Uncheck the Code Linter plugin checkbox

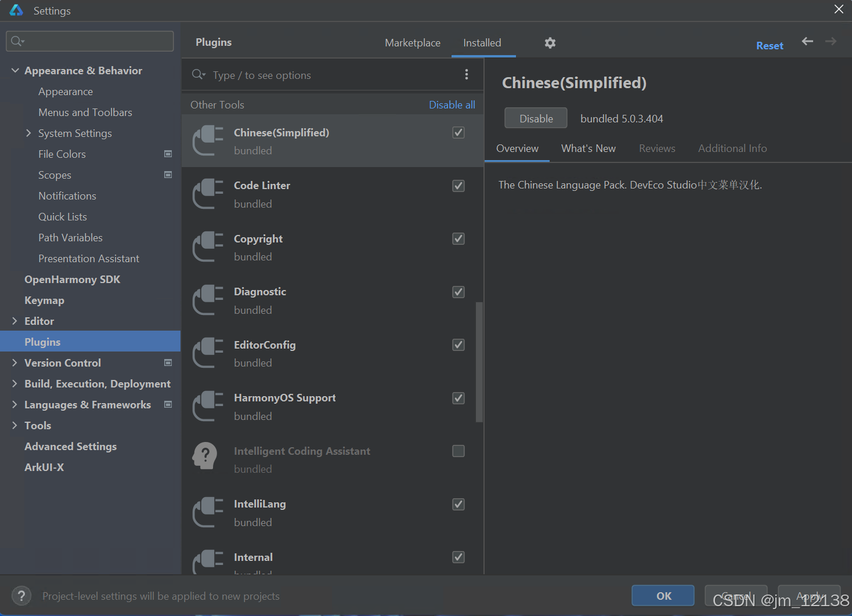tap(459, 186)
